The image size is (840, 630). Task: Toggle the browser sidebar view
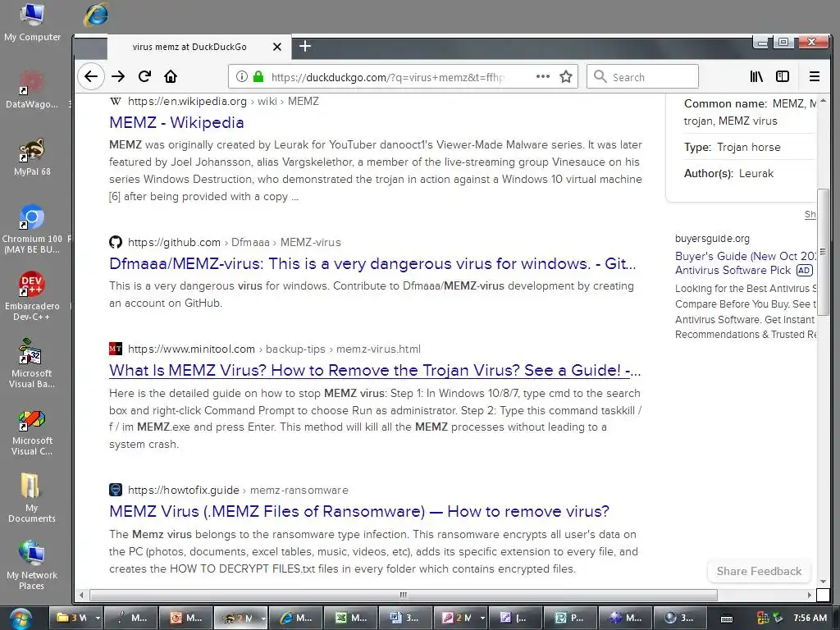tap(783, 76)
